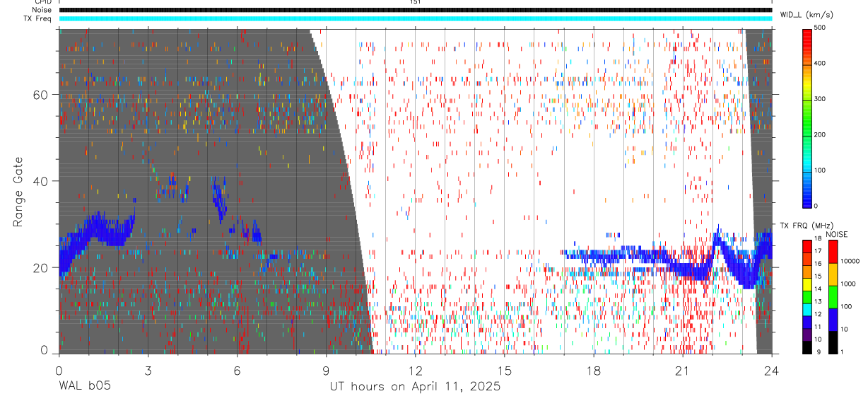Click the blue segment of NOISE color bar
Image resolution: width=868 pixels, height=401 pixels.
click(x=832, y=319)
